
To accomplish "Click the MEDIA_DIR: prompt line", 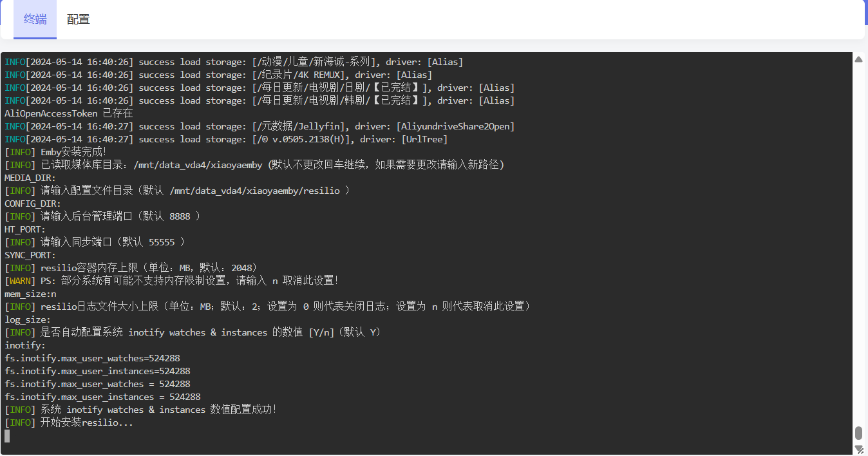I will point(30,178).
